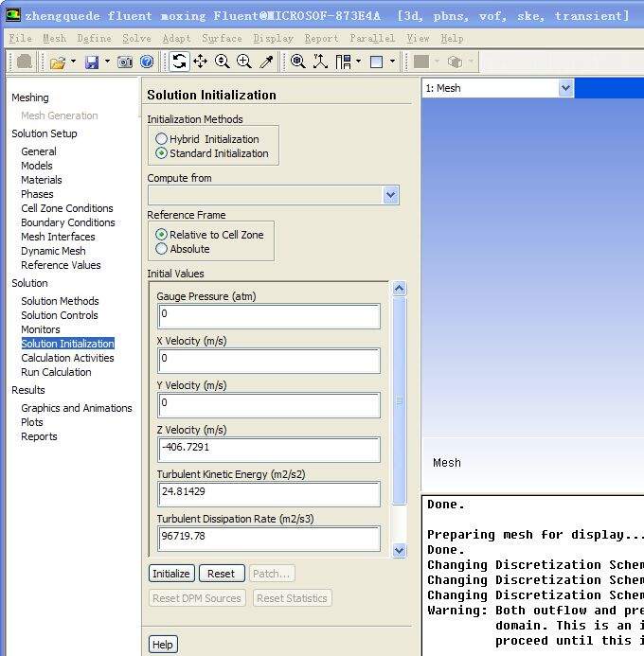644x656 pixels.
Task: Click the Initial Values scrollbar thumb
Action: click(400, 400)
